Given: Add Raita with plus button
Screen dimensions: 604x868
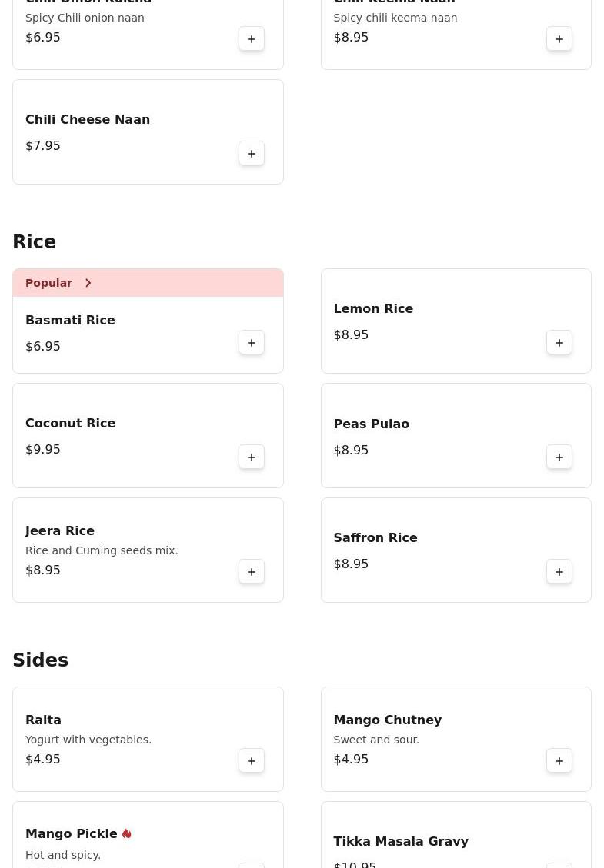Looking at the screenshot, I should click(x=252, y=761).
